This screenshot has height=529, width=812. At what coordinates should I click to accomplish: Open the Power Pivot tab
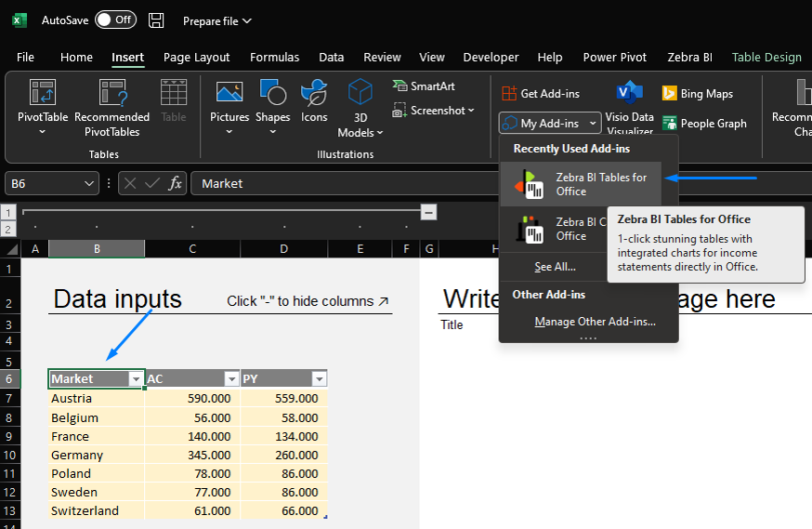click(x=615, y=57)
